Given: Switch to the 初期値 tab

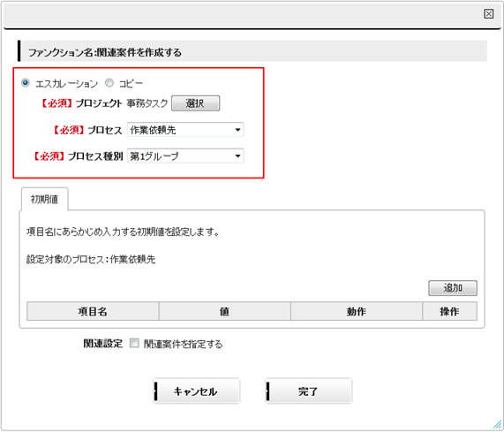Looking at the screenshot, I should (x=44, y=199).
